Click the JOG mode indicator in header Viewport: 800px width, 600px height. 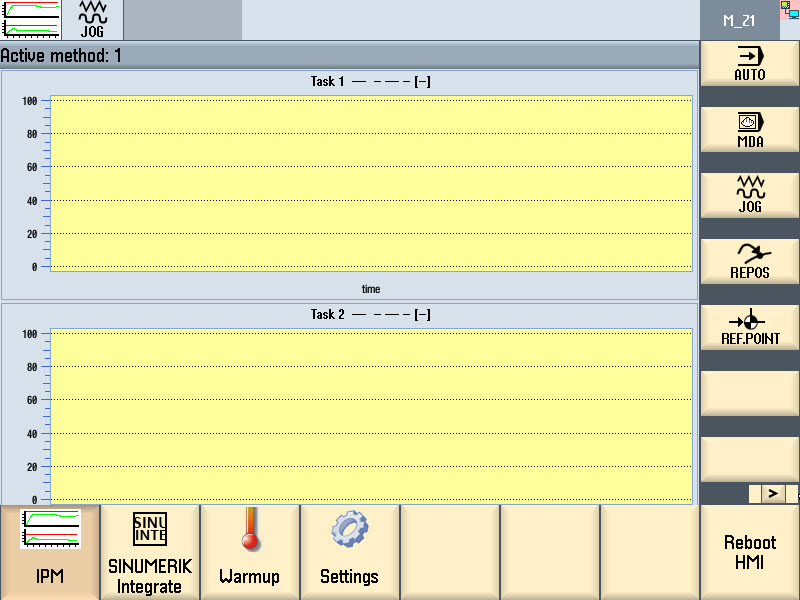pos(92,19)
